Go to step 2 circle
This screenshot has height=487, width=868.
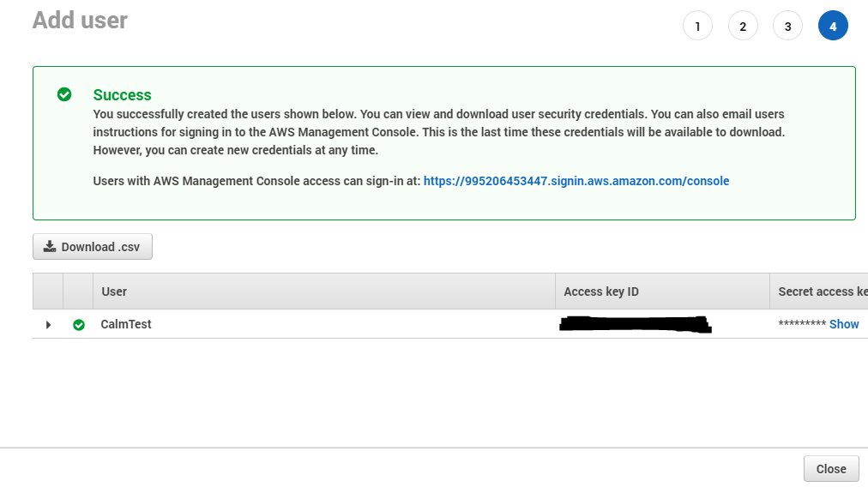pos(743,26)
